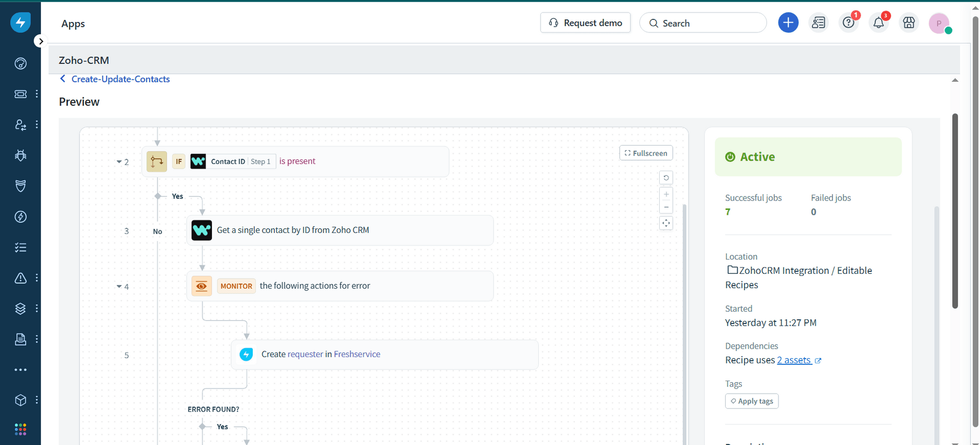Click the Request demo button
Viewport: 980px width, 445px height.
coord(585,23)
